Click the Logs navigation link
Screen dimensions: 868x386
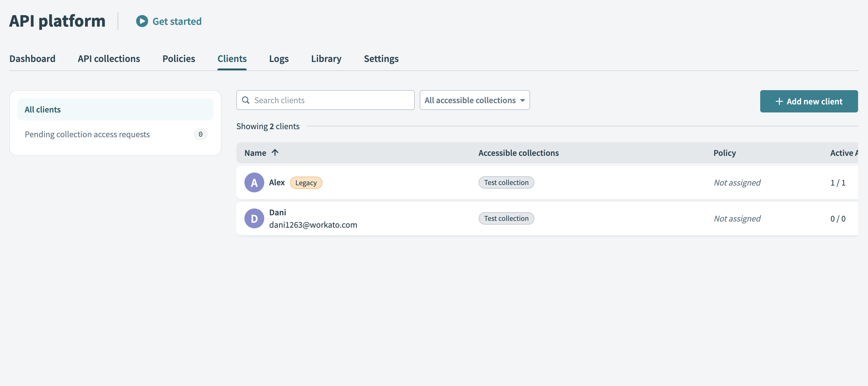tap(278, 58)
